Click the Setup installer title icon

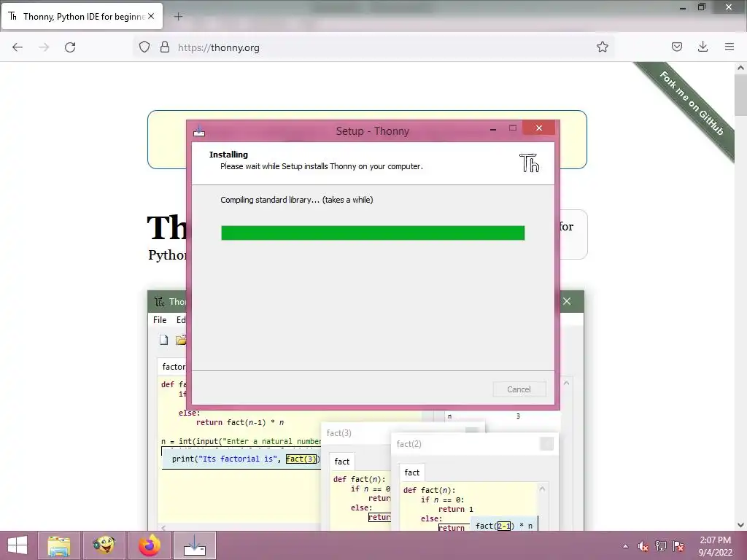click(199, 131)
